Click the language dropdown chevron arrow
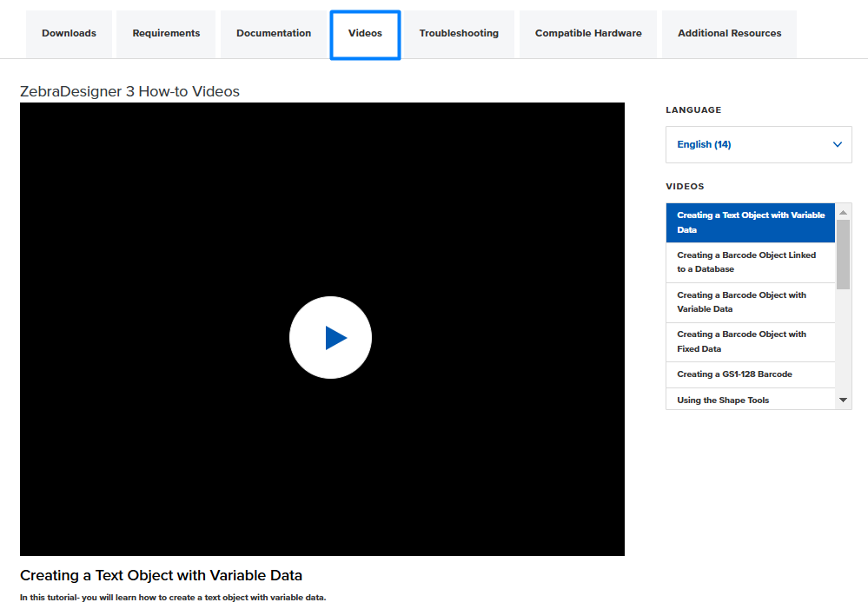 point(837,144)
